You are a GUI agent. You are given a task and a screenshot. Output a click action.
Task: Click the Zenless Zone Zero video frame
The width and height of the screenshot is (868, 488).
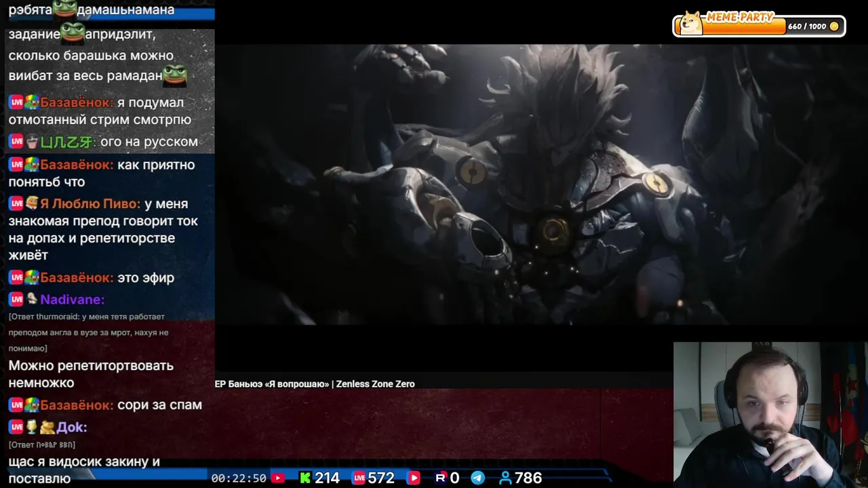tap(541, 184)
